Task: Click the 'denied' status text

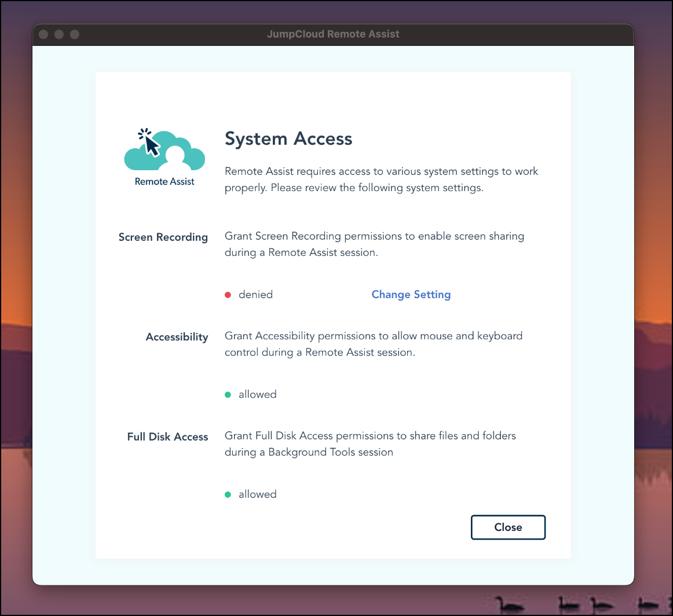Action: [255, 295]
